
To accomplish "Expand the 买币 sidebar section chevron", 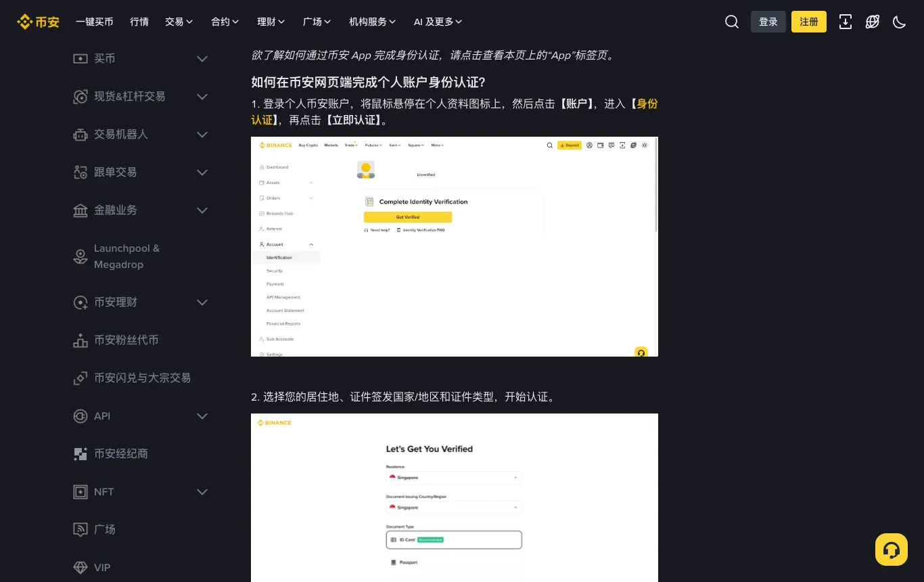I will [x=202, y=59].
